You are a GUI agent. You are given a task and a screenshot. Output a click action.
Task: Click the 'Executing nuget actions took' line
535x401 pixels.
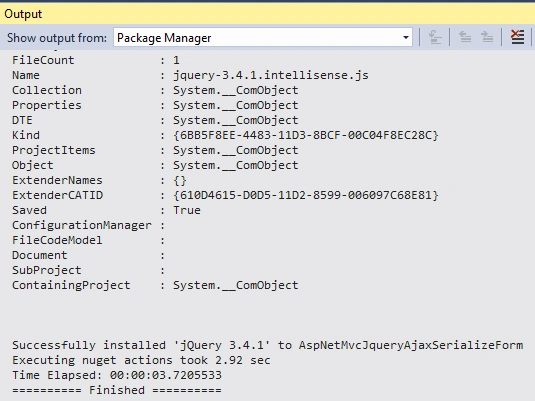[x=141, y=360]
